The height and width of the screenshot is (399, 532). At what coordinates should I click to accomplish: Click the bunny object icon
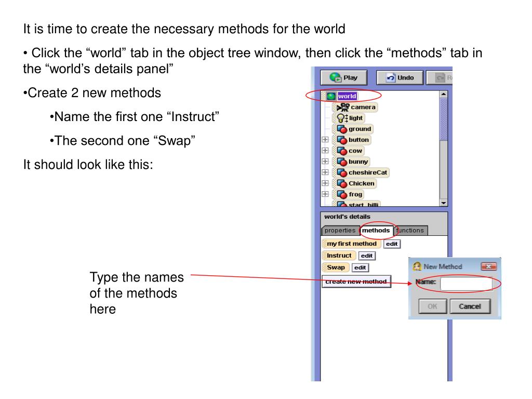342,162
